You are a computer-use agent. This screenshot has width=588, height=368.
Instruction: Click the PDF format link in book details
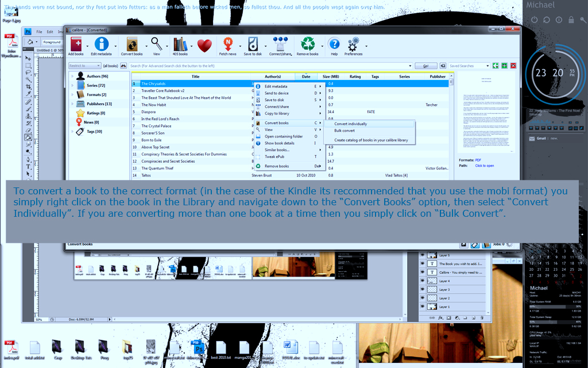pos(478,160)
